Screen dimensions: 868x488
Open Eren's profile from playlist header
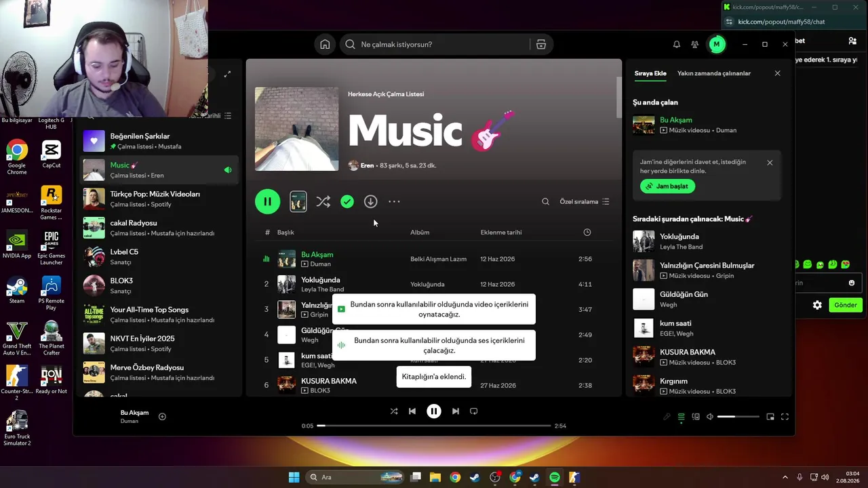[x=368, y=165]
